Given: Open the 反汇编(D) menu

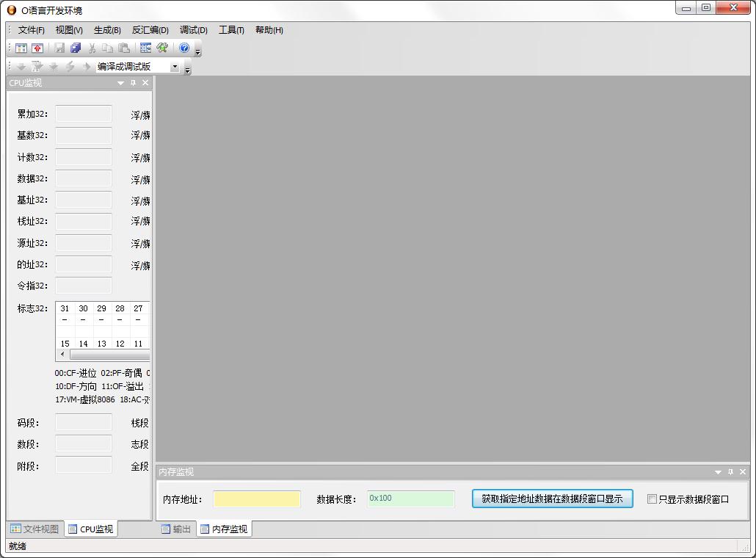Looking at the screenshot, I should tap(150, 30).
